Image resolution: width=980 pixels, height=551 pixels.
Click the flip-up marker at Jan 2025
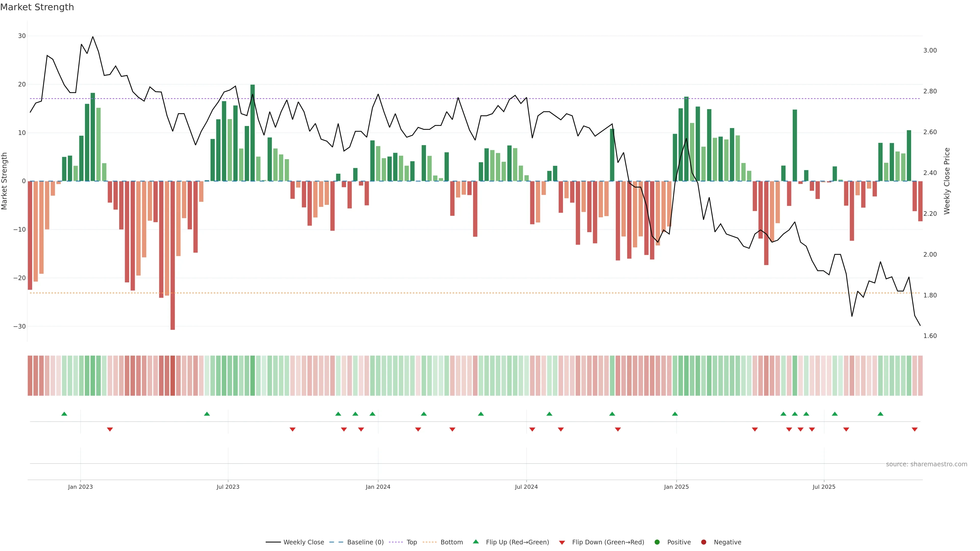pos(675,414)
